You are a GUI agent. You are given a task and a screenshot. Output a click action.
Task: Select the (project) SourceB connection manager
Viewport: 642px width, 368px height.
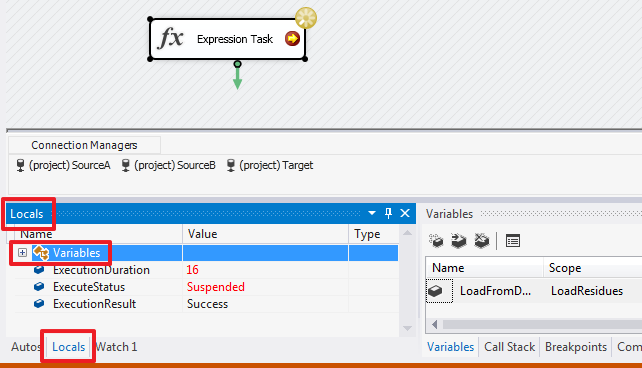point(169,165)
